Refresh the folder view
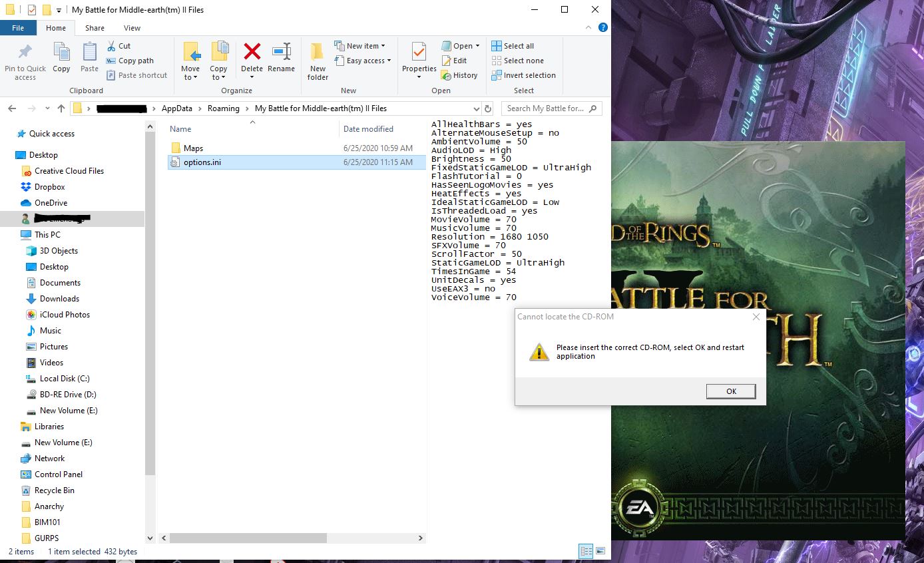This screenshot has height=563, width=924. [488, 108]
